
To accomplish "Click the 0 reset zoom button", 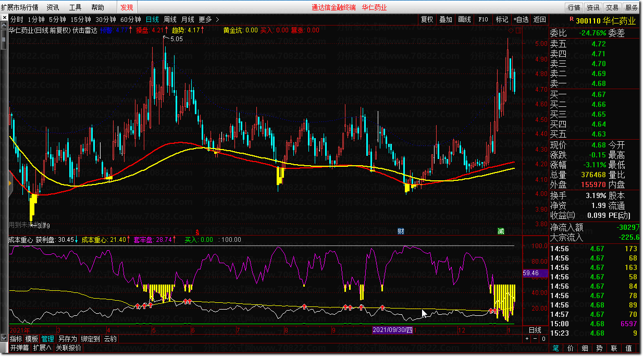I will pyautogui.click(x=543, y=339).
